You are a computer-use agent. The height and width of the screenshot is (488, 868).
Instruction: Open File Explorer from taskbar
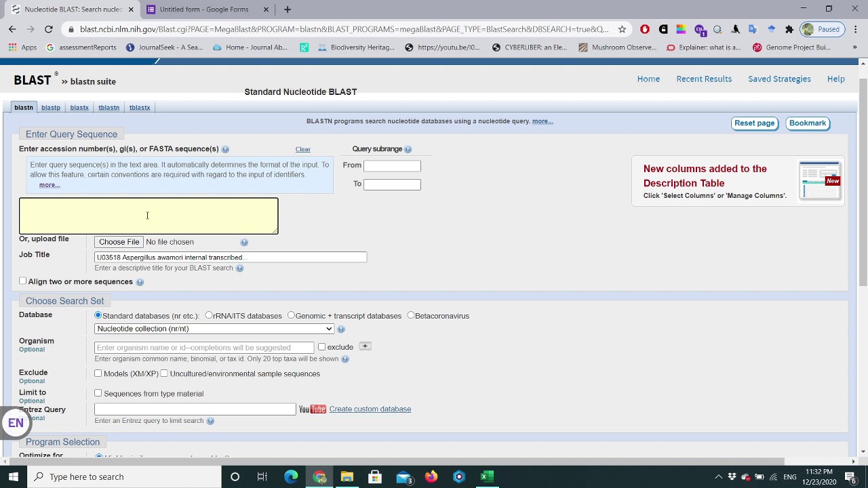point(347,476)
